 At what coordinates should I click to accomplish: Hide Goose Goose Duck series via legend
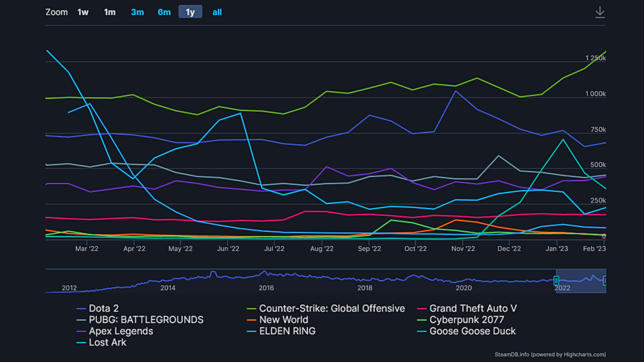pyautogui.click(x=466, y=331)
